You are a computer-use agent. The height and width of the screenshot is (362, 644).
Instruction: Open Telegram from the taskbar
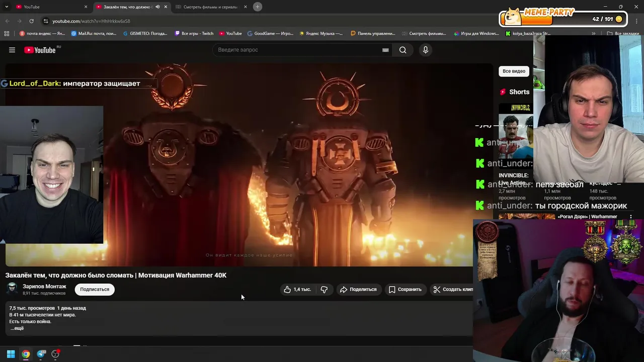41,354
